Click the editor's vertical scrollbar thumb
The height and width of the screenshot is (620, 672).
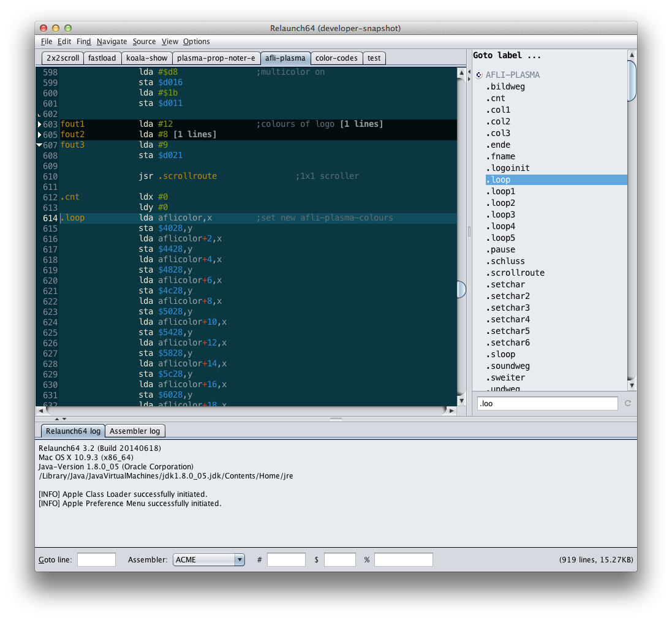461,289
